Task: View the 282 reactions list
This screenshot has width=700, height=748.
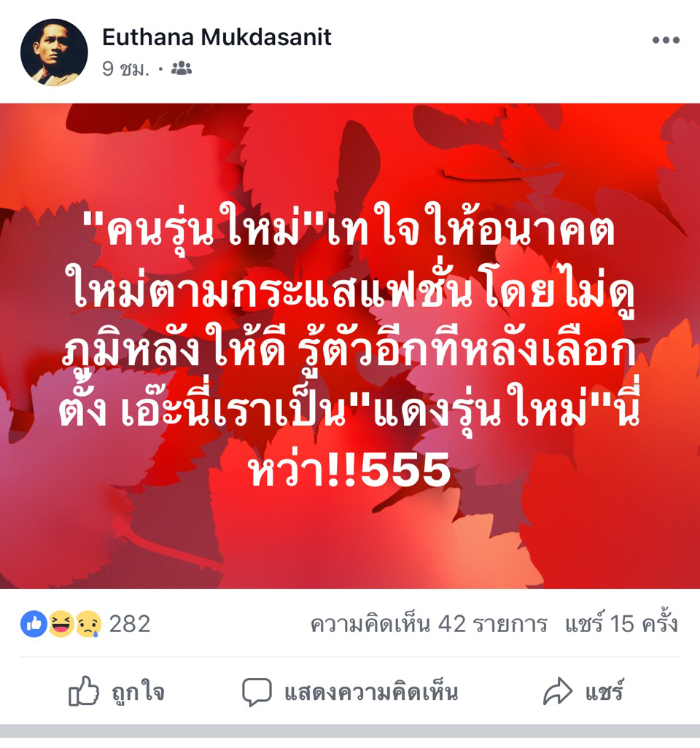Action: (x=130, y=624)
